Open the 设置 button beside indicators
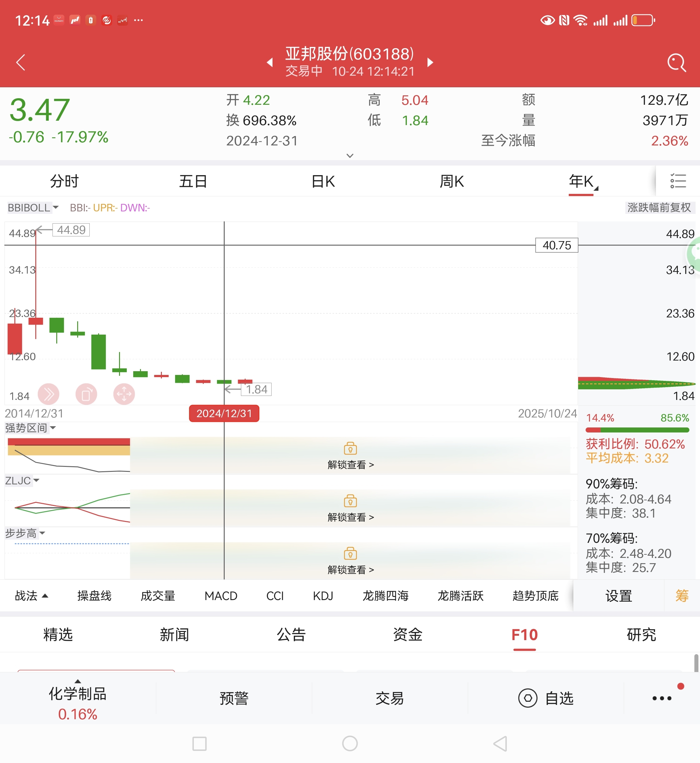700x763 pixels. [x=618, y=596]
